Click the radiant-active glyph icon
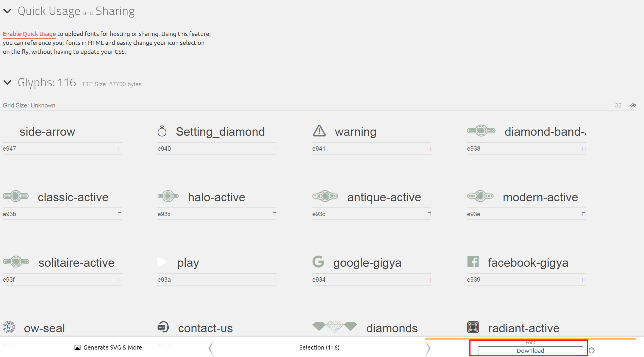This screenshot has width=644, height=357. pos(473,327)
